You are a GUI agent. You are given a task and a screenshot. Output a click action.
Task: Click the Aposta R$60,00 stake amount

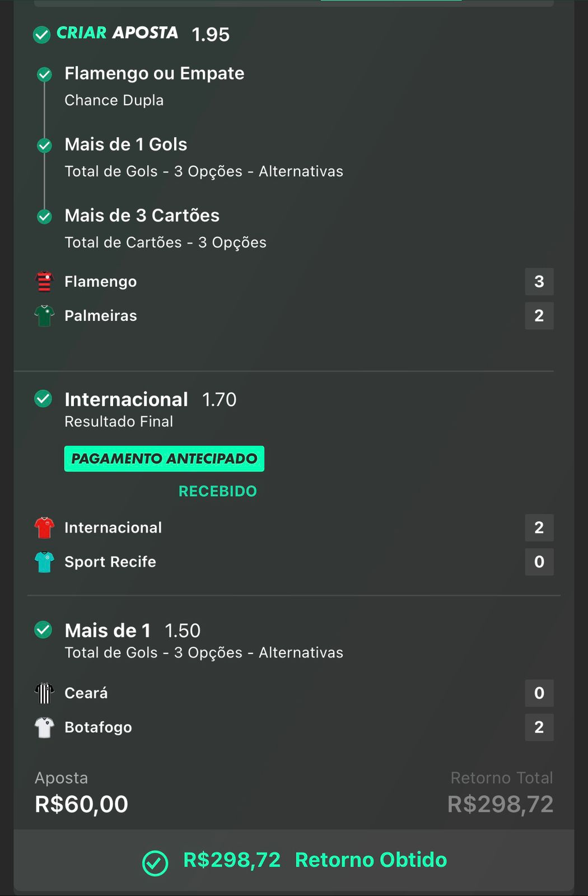pos(82,805)
